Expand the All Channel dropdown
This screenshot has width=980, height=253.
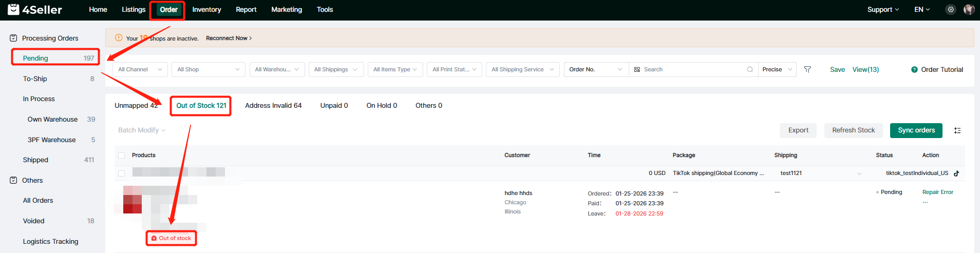coord(140,69)
